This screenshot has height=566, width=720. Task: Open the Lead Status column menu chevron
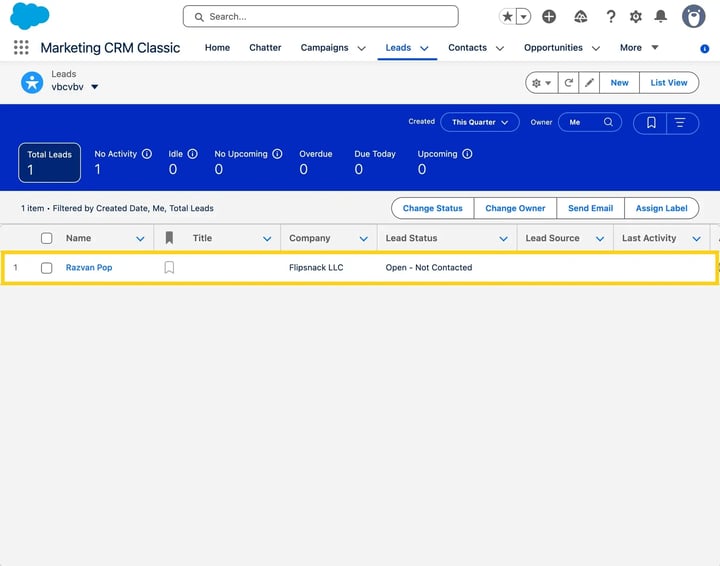click(503, 239)
